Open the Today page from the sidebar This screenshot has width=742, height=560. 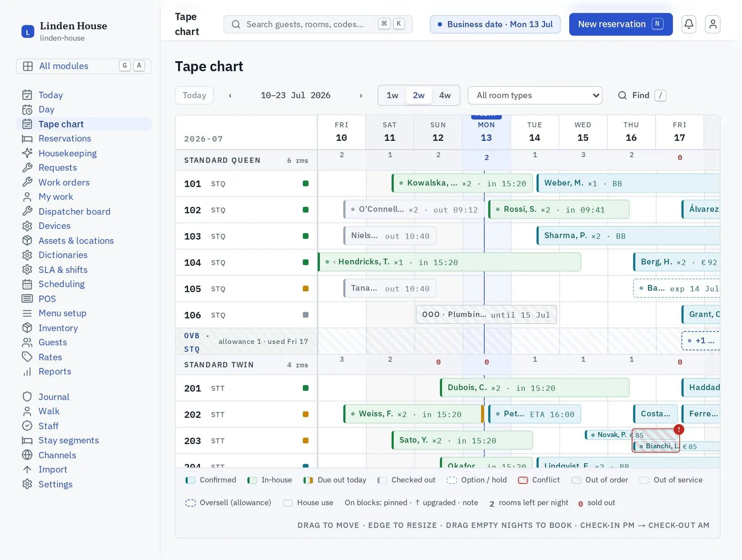pyautogui.click(x=84, y=95)
